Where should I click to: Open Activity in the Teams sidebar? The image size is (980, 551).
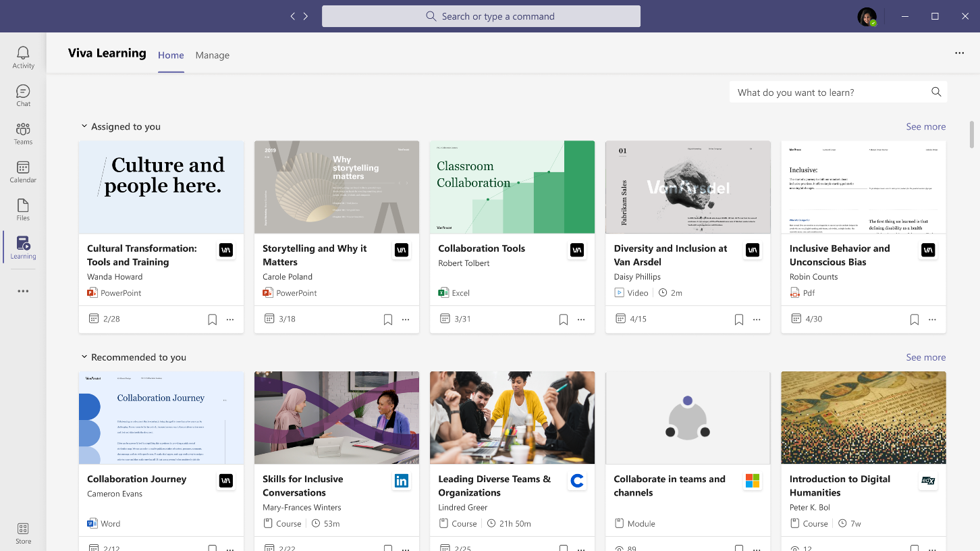tap(23, 57)
